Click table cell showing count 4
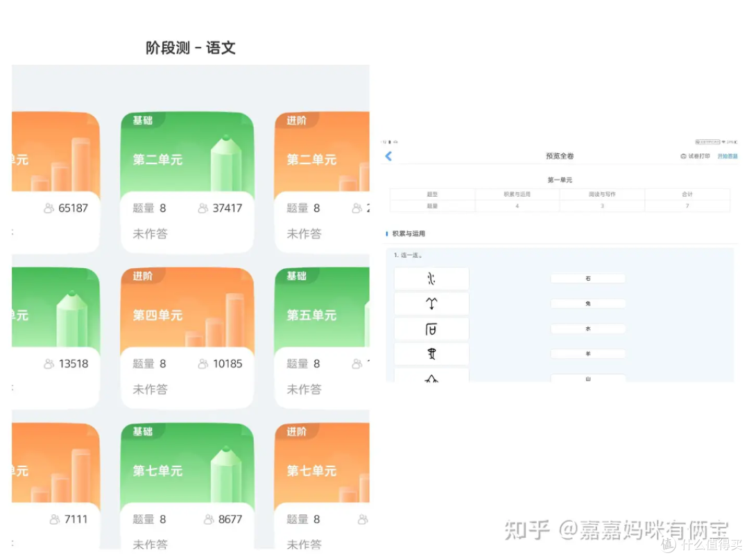 pyautogui.click(x=517, y=206)
